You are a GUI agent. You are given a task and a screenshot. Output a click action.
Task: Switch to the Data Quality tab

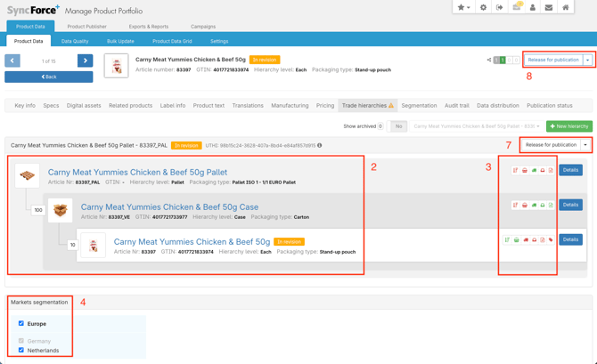(75, 41)
